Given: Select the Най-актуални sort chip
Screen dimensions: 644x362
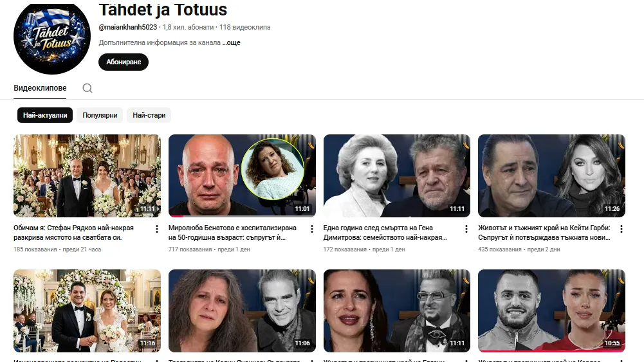Looking at the screenshot, I should [45, 115].
